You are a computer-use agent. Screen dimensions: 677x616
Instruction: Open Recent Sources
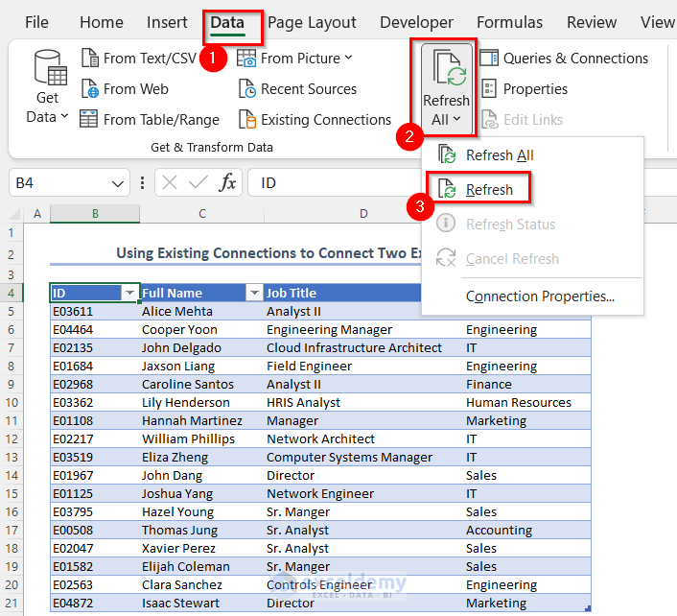tap(298, 89)
